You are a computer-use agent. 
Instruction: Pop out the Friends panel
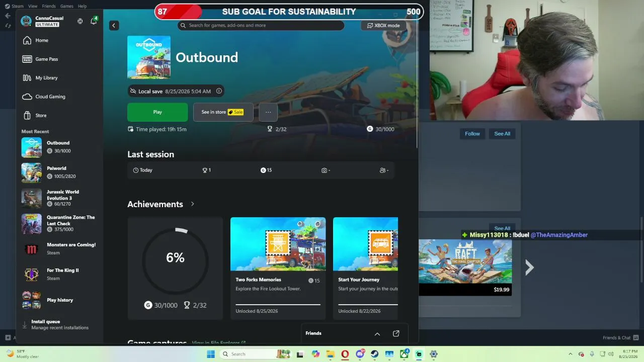396,333
